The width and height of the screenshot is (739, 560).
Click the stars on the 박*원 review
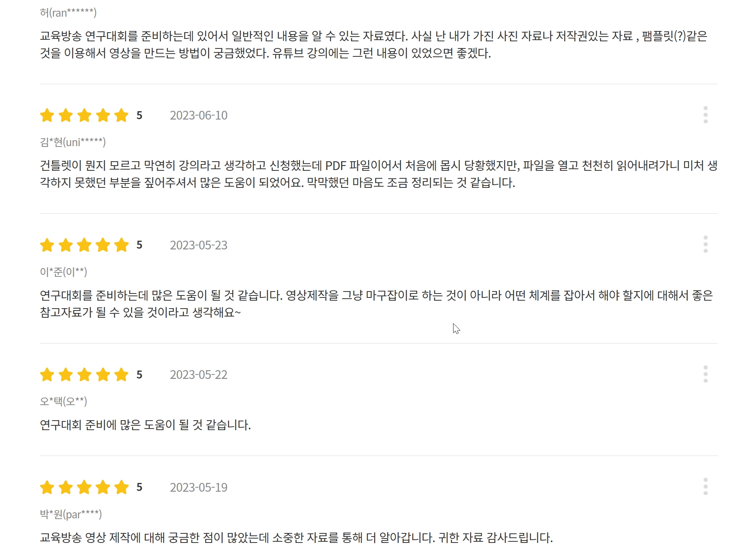tap(84, 487)
